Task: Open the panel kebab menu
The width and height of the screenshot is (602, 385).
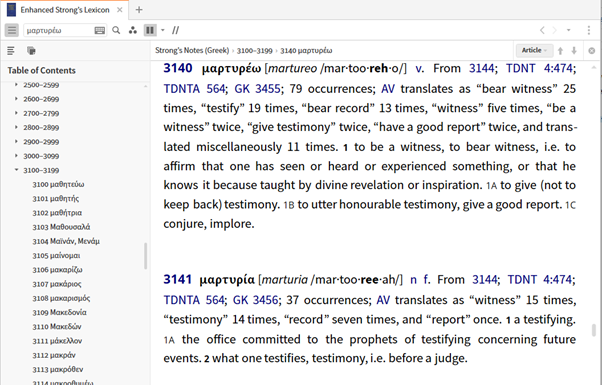Action: click(589, 30)
